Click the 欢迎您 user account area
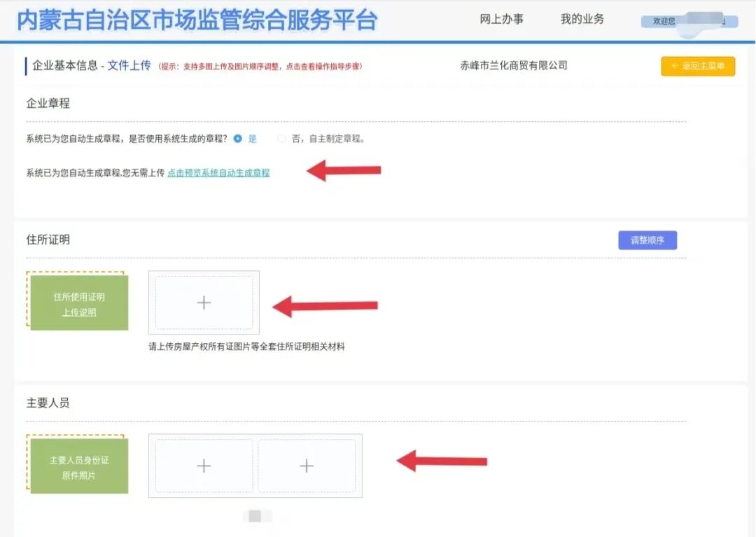This screenshot has width=756, height=537. (688, 20)
